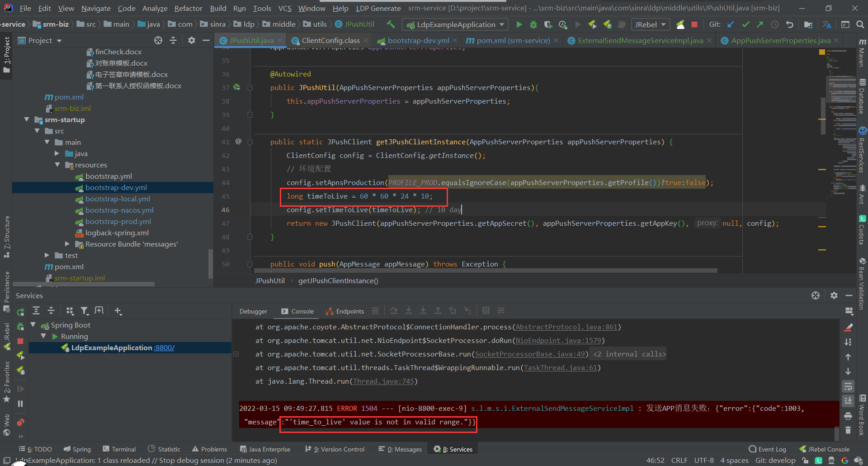Screen dimensions: 868x466
Task: Expand the test folder node
Action: [47, 255]
